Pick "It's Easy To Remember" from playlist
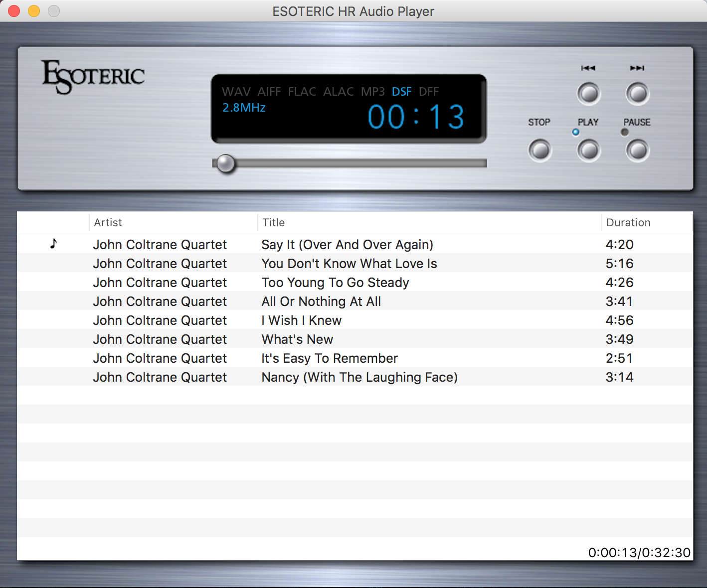This screenshot has height=588, width=707. (330, 358)
